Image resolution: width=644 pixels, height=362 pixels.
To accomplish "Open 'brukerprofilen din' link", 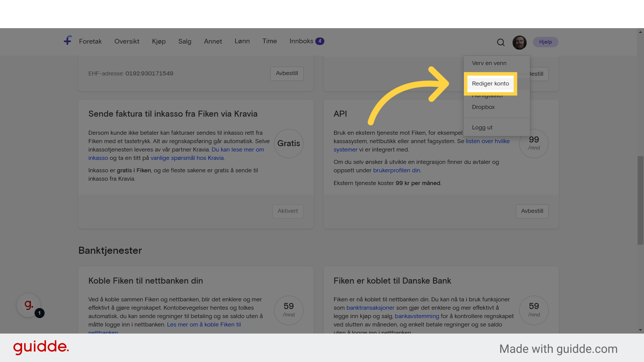I will (396, 170).
